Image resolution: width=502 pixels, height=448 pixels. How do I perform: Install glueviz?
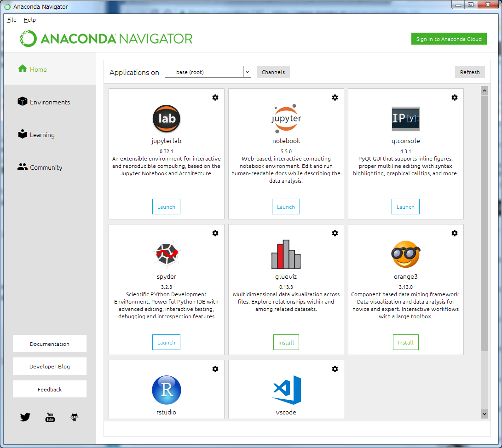[x=286, y=342]
